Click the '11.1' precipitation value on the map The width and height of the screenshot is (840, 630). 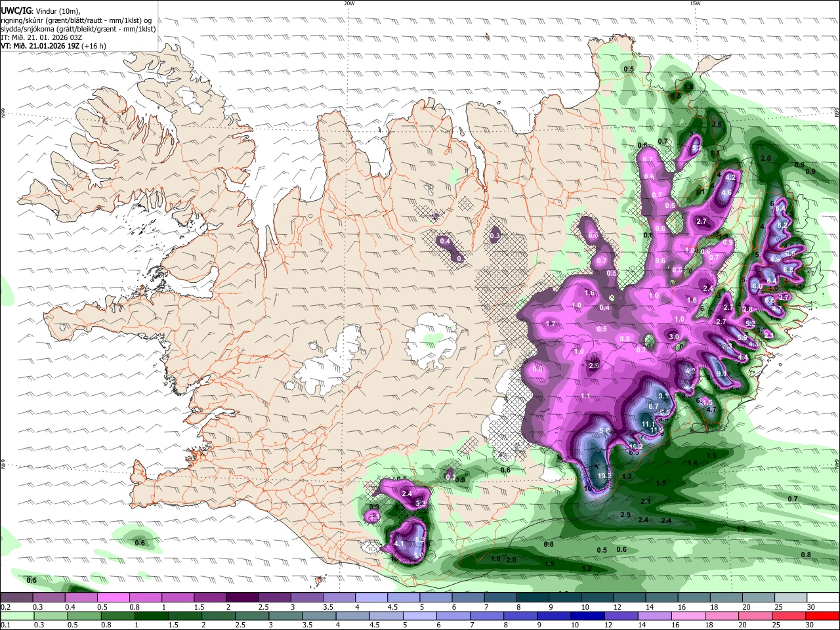(648, 425)
